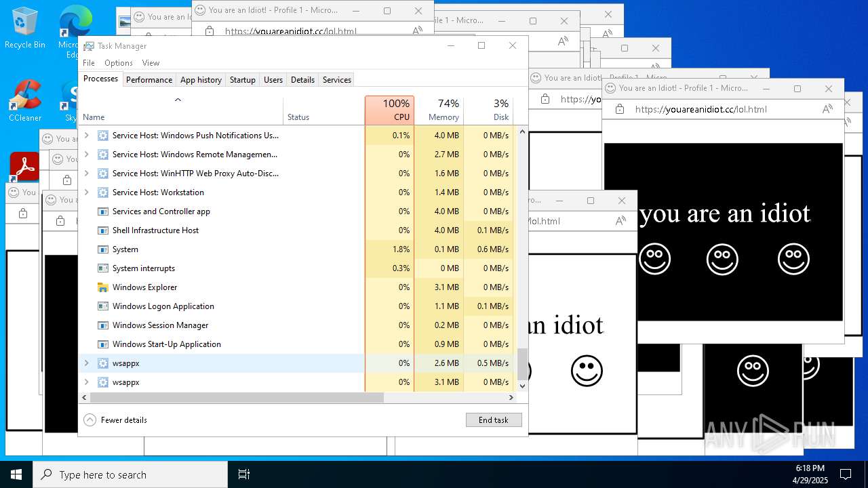This screenshot has width=868, height=488.
Task: Click the 1.8% CPU value for System
Action: pyautogui.click(x=401, y=249)
